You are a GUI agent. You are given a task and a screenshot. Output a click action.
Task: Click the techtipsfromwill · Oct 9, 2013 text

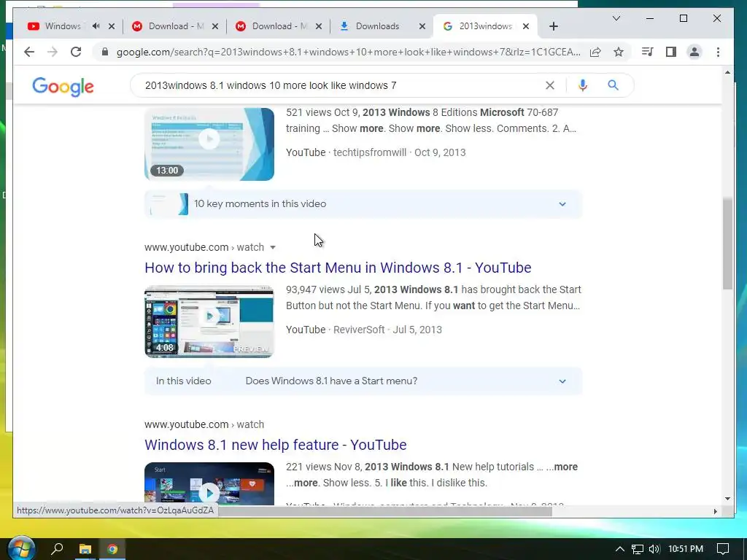tap(399, 152)
